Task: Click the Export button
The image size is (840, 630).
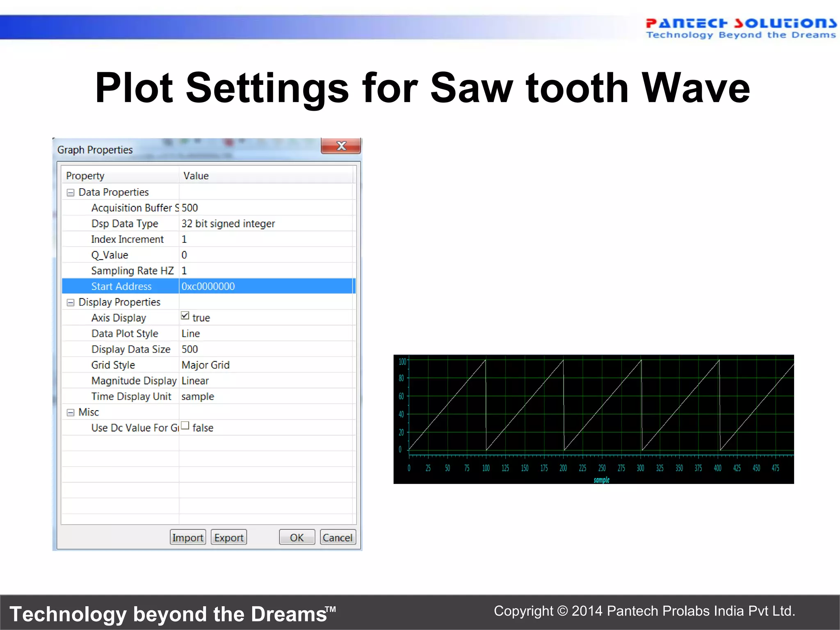Action: (229, 537)
